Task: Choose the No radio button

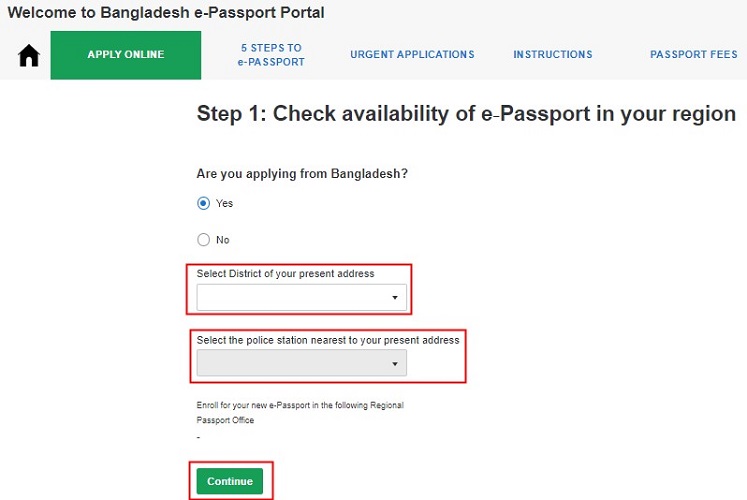Action: (x=204, y=240)
